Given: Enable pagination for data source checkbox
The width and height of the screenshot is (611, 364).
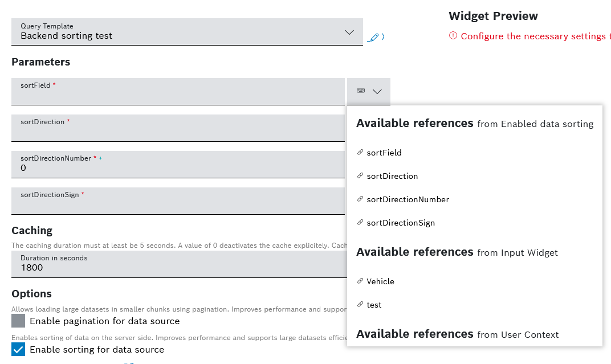Looking at the screenshot, I should pyautogui.click(x=18, y=321).
